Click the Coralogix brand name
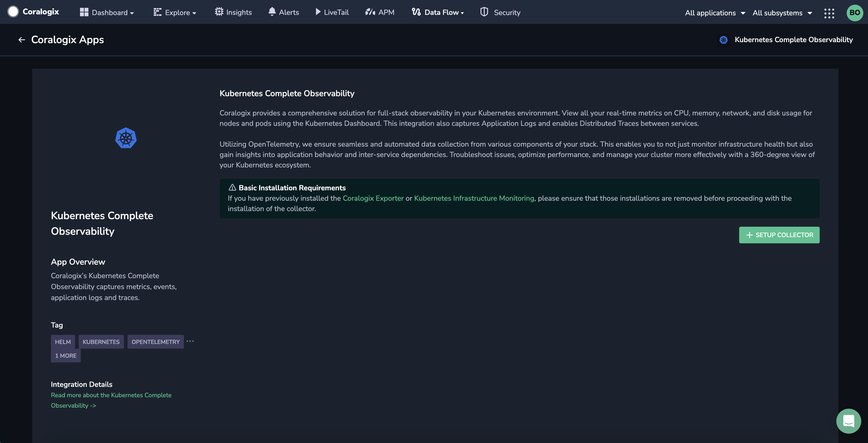The height and width of the screenshot is (443, 868). click(x=41, y=12)
